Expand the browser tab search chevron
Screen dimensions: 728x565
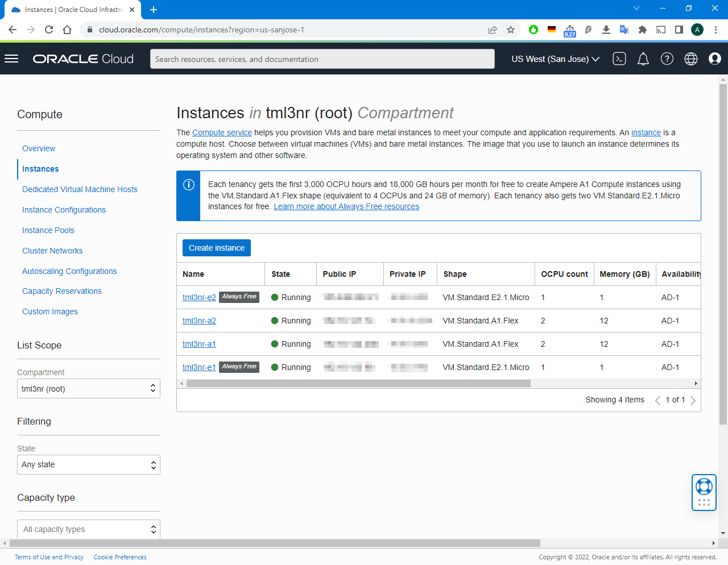[x=636, y=8]
